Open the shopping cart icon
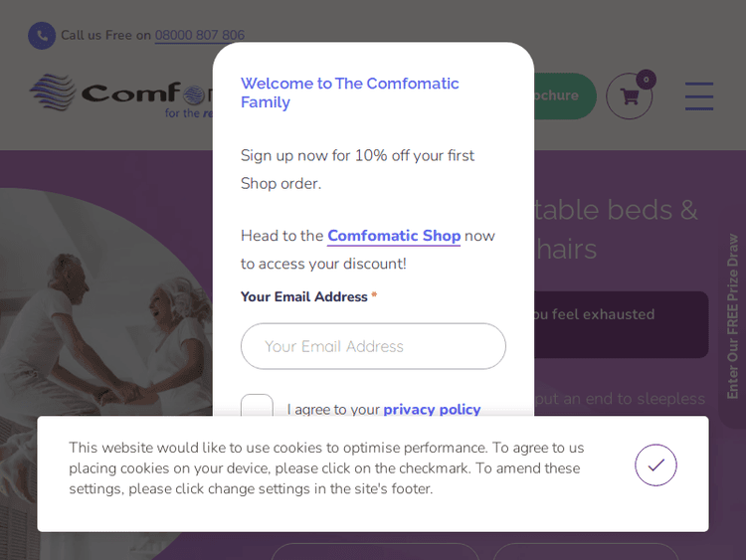The image size is (746, 560). (629, 96)
